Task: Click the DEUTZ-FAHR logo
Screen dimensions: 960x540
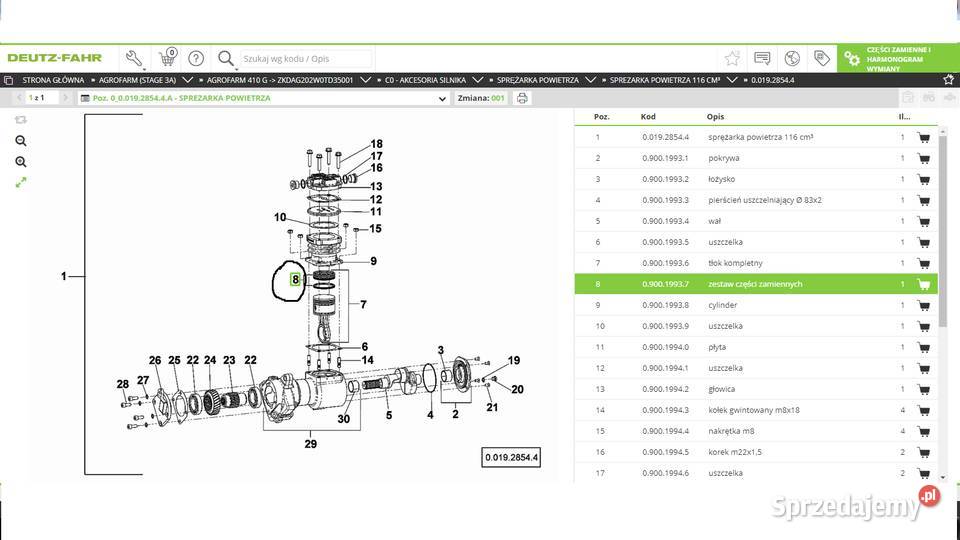Action: pos(55,58)
